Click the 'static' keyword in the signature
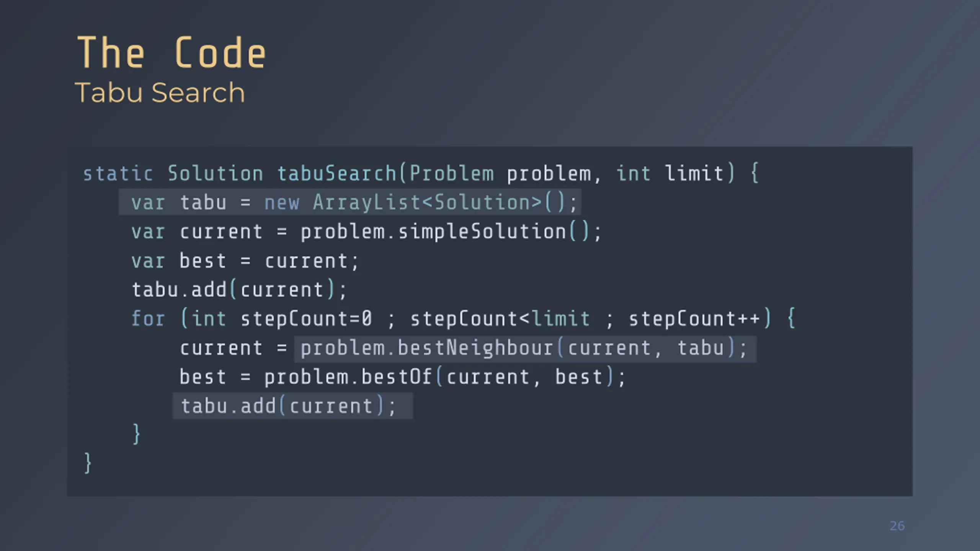The width and height of the screenshot is (980, 551). (x=118, y=173)
